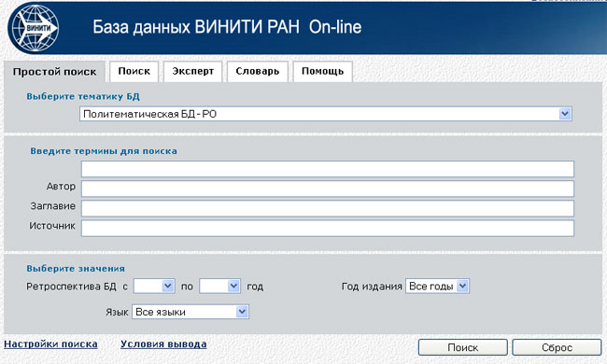
Task: Click the ВИНИТИ globe logo
Action: point(34,28)
